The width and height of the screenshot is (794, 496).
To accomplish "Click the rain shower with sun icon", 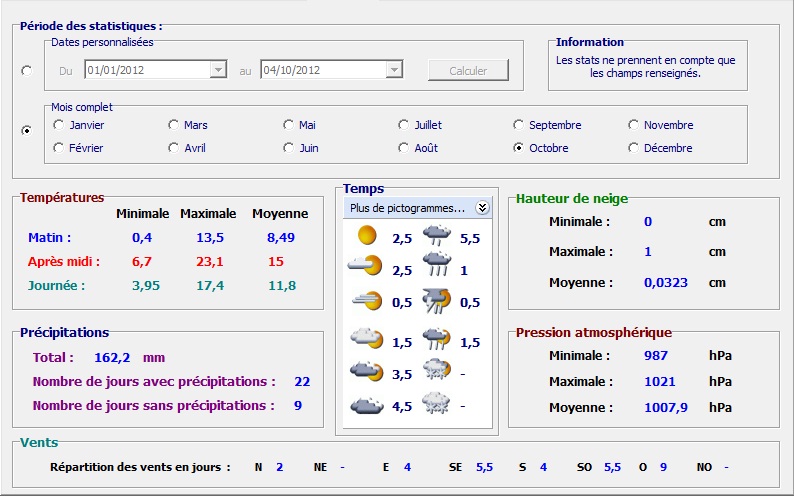I will (436, 339).
